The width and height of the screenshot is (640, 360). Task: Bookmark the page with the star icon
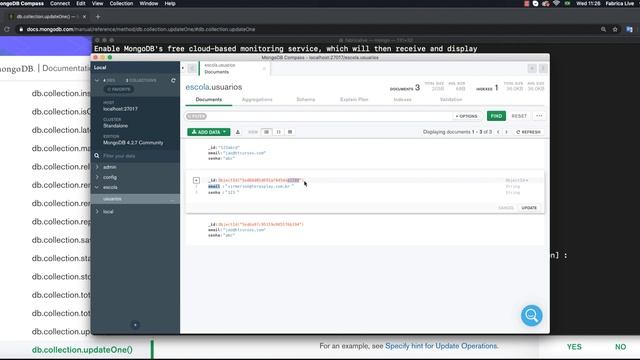pyautogui.click(x=615, y=29)
